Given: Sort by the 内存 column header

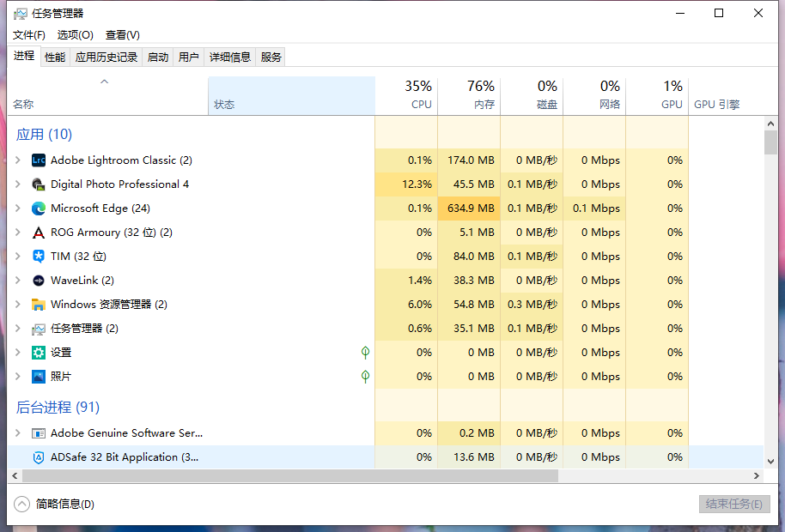Looking at the screenshot, I should [x=469, y=95].
